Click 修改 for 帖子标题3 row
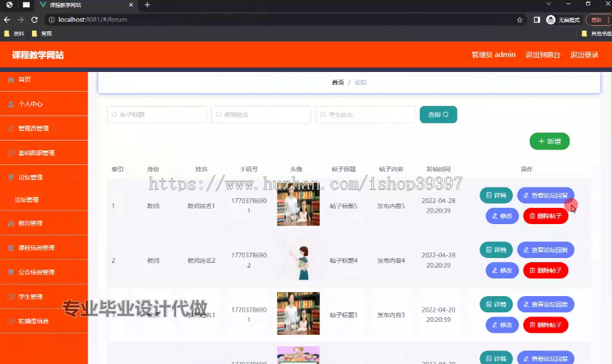Image resolution: width=612 pixels, height=364 pixels. [x=502, y=325]
